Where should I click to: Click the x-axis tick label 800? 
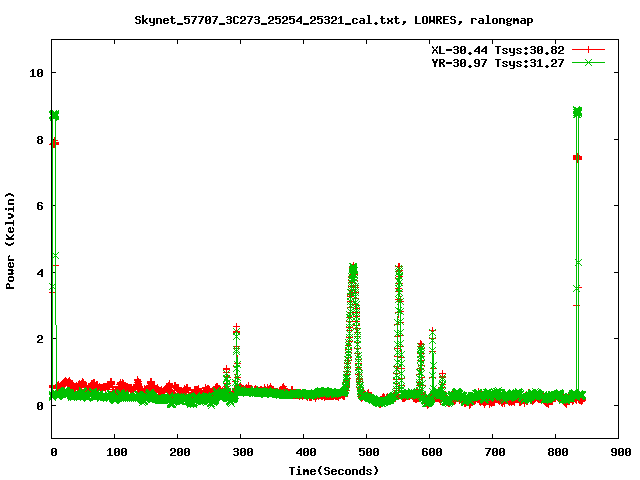558,452
